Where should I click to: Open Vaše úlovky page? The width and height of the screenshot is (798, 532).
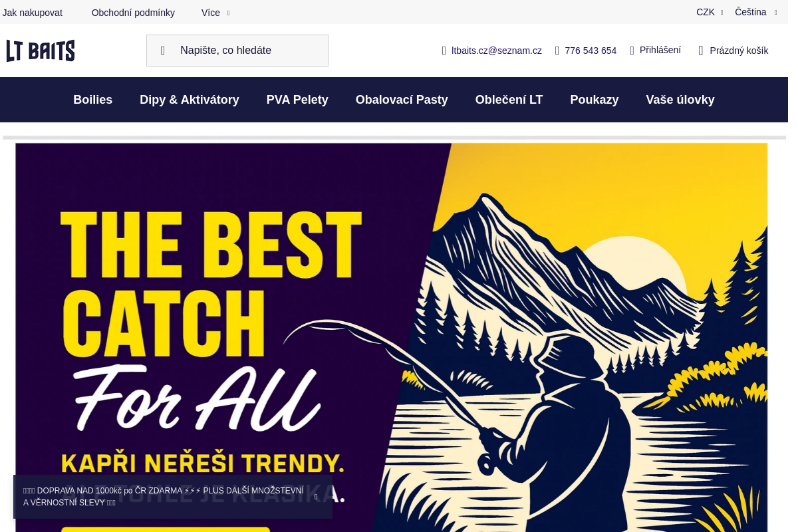(680, 100)
